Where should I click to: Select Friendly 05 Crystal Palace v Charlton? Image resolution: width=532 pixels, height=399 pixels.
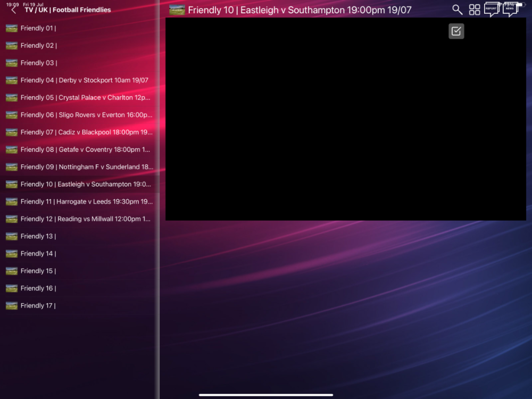tap(85, 98)
